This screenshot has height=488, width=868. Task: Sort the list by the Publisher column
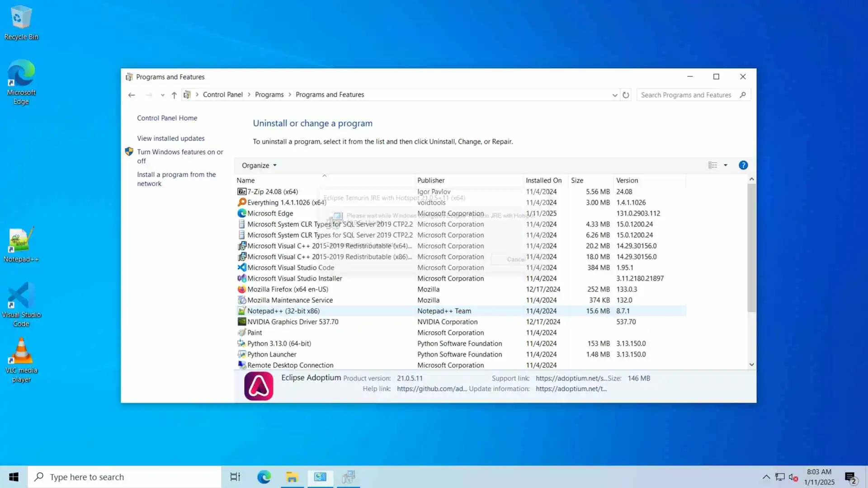tap(431, 180)
